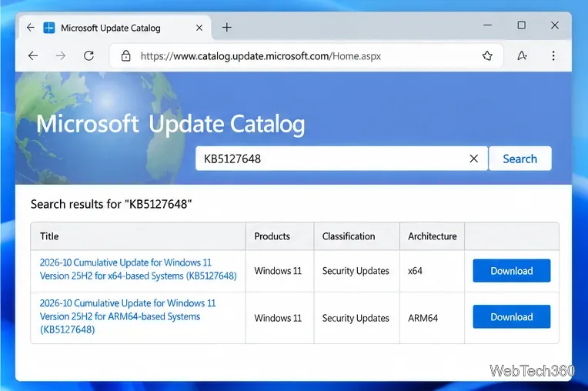The height and width of the screenshot is (391, 588).
Task: Click Windows 11 in the ARM64 row
Action: [278, 318]
